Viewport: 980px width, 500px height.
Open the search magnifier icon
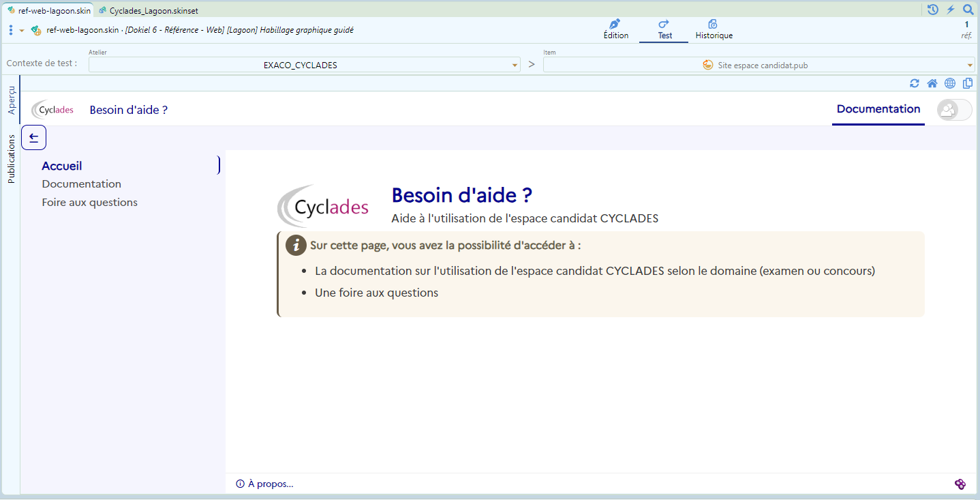[968, 10]
